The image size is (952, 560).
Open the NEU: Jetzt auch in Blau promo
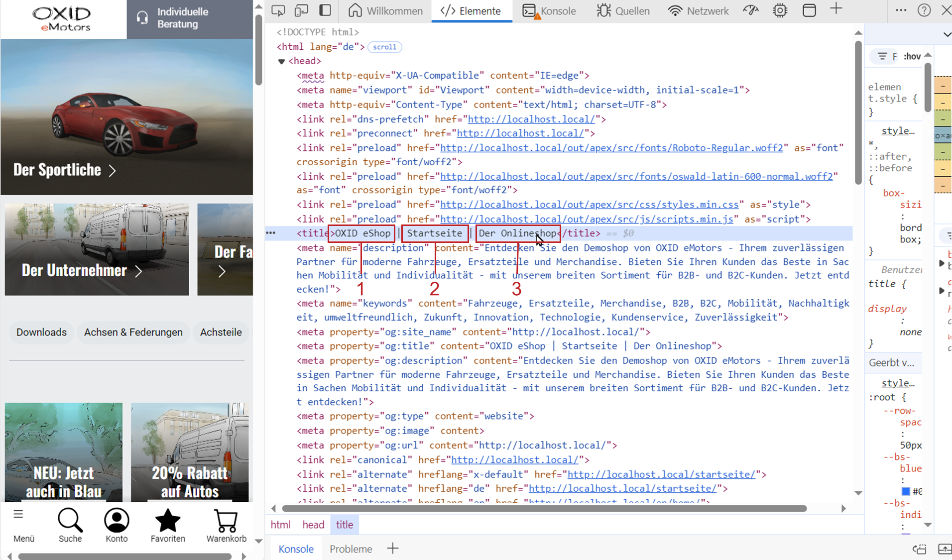[x=64, y=452]
